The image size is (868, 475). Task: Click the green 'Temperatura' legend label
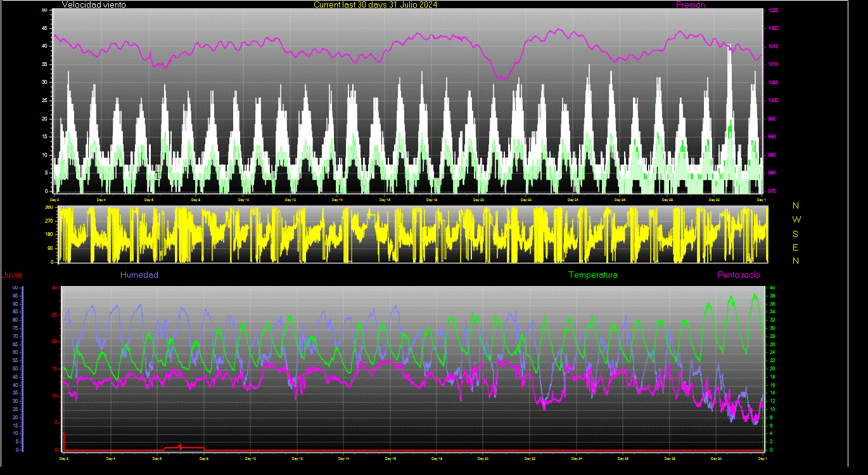point(593,275)
